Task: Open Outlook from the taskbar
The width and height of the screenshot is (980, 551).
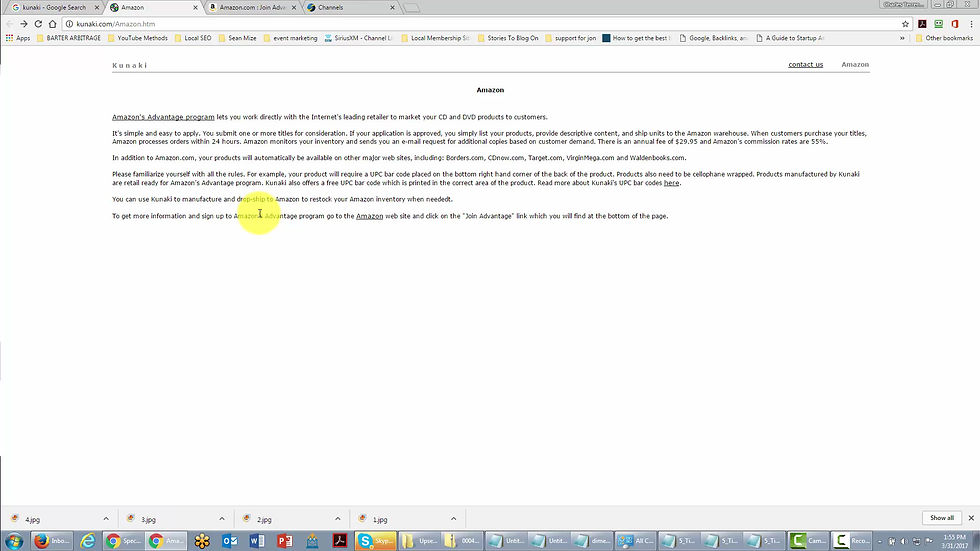Action: (x=229, y=540)
